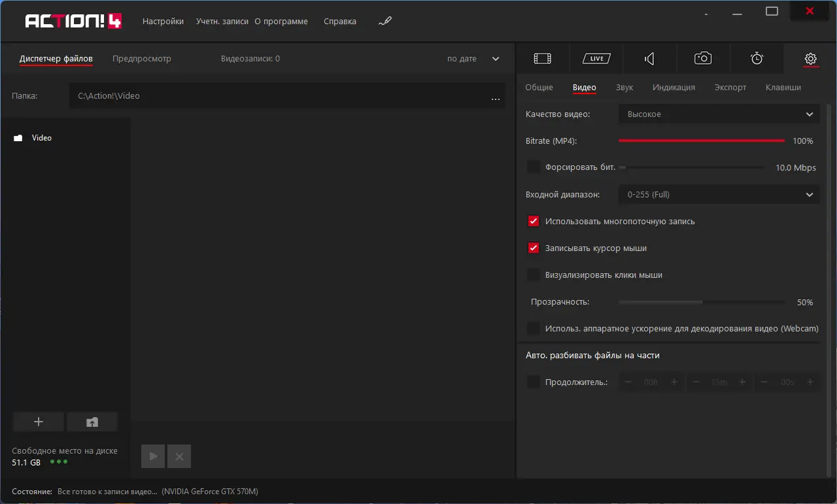Select the Общие settings tab
This screenshot has width=837, height=504.
tap(539, 88)
